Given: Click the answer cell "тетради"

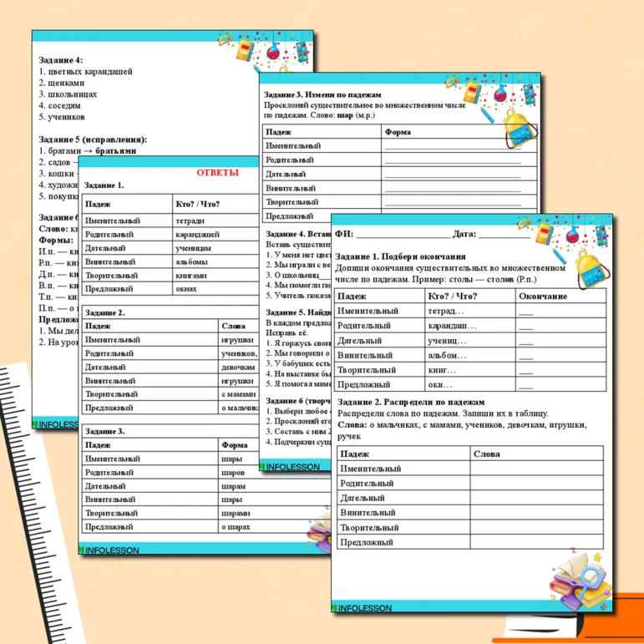Looking at the screenshot, I should [x=190, y=221].
